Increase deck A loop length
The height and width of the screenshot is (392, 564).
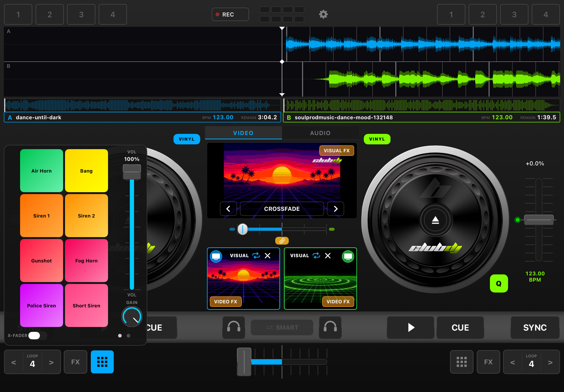click(x=51, y=362)
